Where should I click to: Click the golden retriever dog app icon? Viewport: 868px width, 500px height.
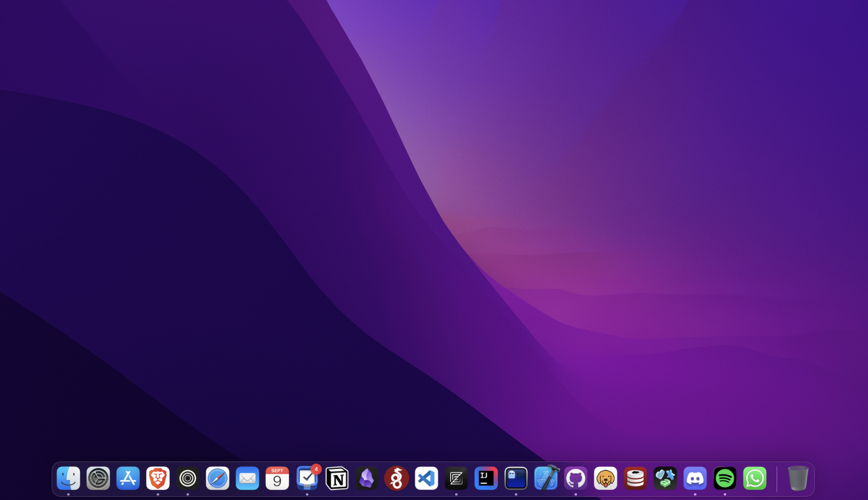coord(606,478)
